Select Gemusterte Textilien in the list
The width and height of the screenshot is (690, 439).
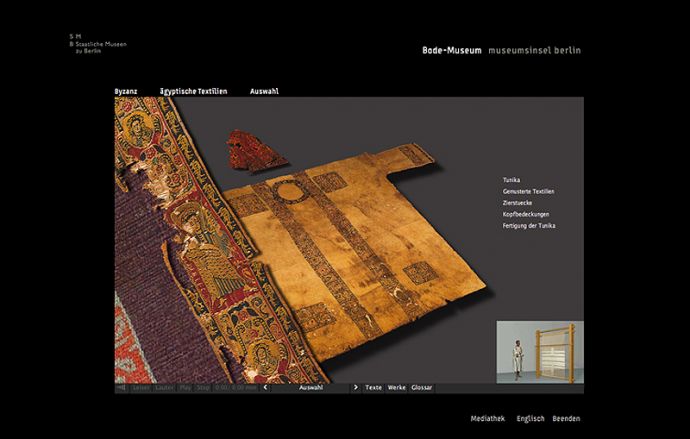[528, 191]
